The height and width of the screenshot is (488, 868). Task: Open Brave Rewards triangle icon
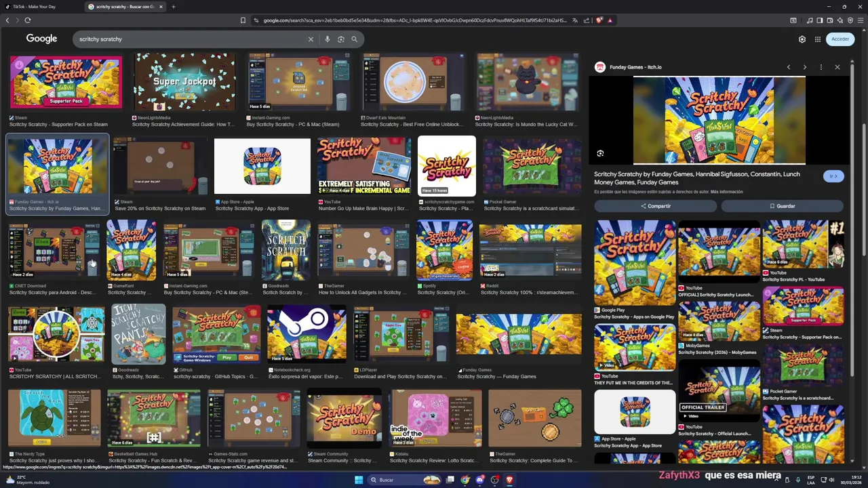(x=610, y=20)
